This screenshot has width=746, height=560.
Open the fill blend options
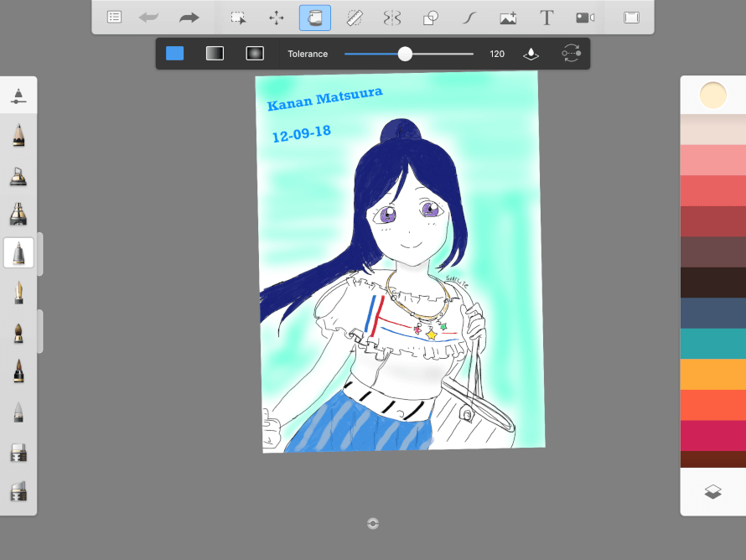pos(531,53)
